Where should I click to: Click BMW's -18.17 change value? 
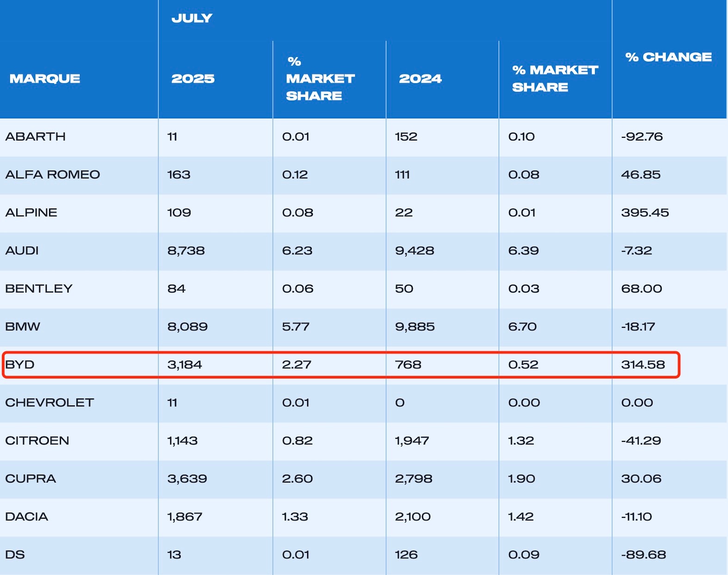(x=638, y=327)
